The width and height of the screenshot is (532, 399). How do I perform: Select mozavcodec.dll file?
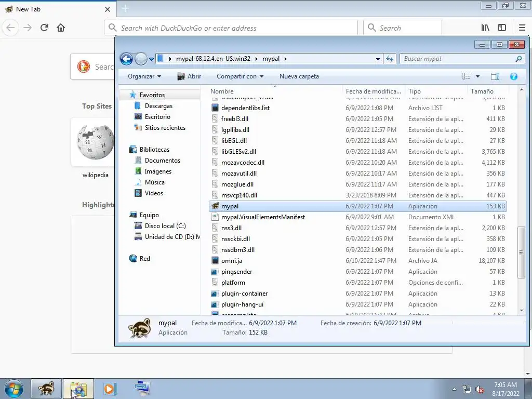coord(243,163)
